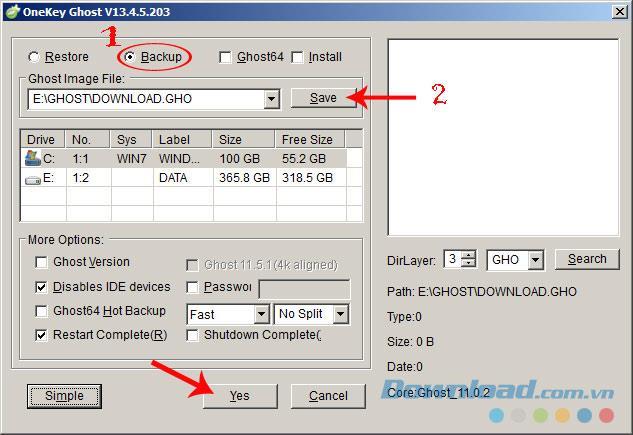Select the Restore radio button
The image size is (633, 435).
[x=35, y=57]
